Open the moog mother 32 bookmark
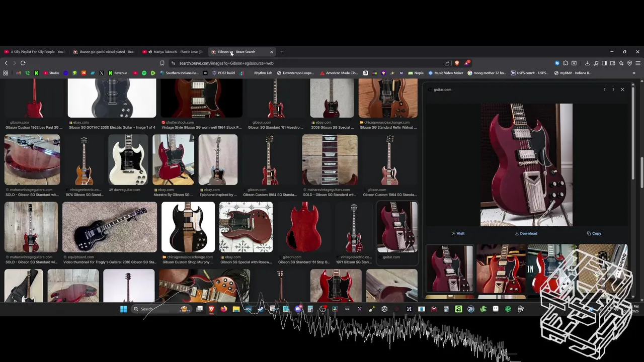Screen dimensions: 644x362 [487, 73]
